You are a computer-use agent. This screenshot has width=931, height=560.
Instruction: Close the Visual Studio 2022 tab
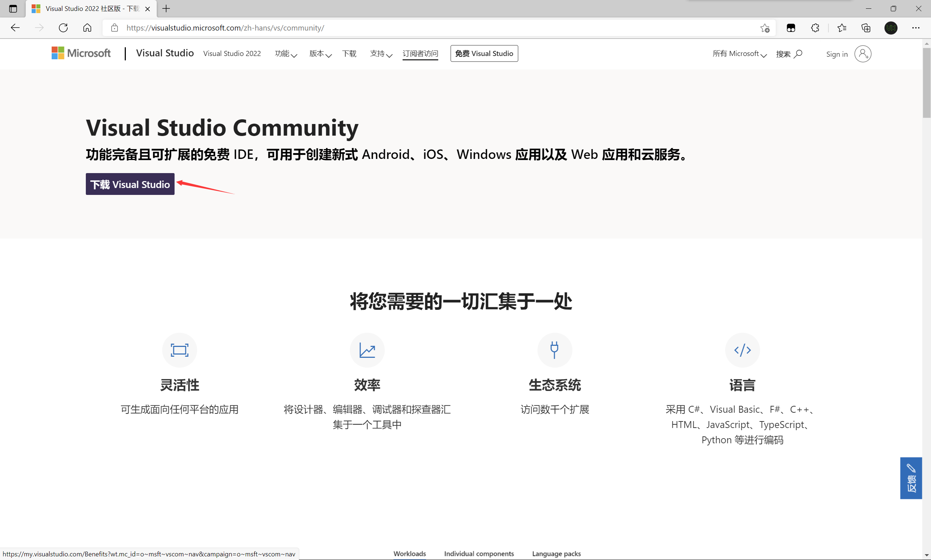148,9
